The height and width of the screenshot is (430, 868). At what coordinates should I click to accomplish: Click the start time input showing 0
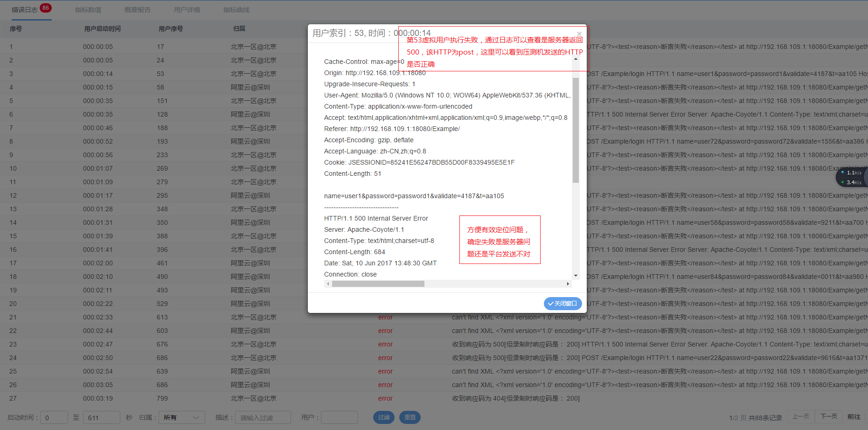click(x=54, y=417)
